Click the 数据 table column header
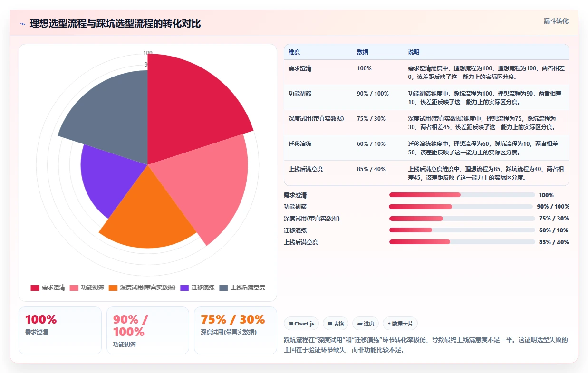This screenshot has width=588, height=373. coord(363,52)
